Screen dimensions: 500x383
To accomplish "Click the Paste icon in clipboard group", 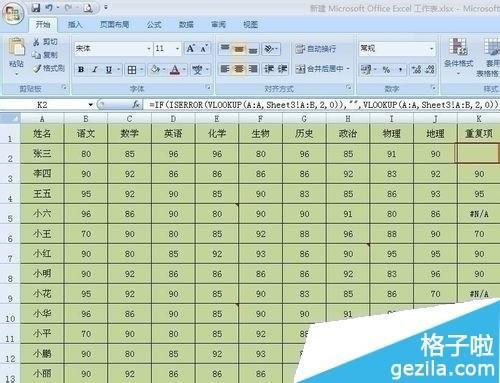I will pos(16,53).
